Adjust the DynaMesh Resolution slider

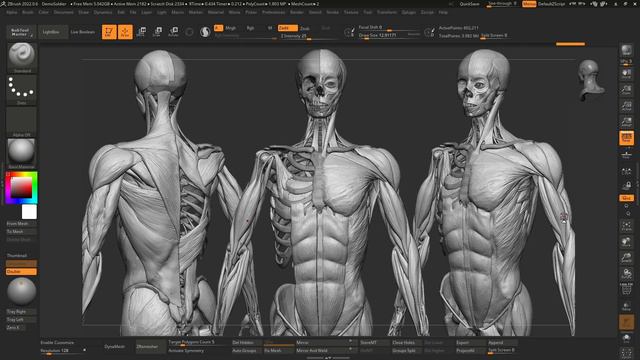pyautogui.click(x=62, y=351)
